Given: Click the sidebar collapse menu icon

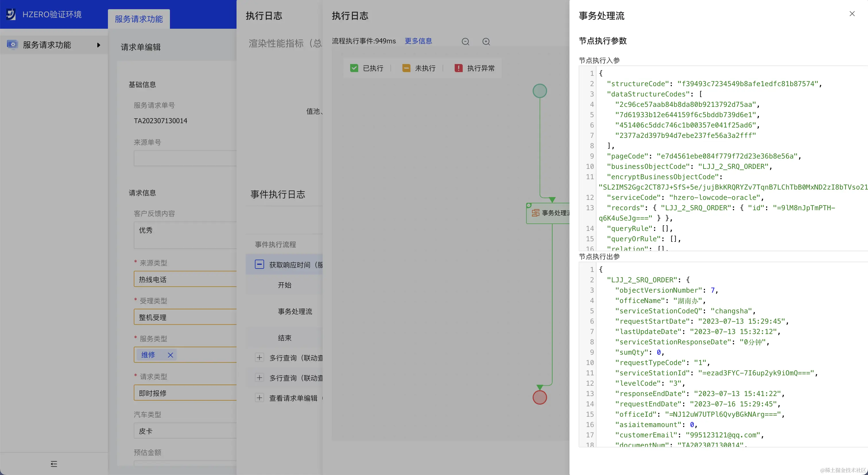Looking at the screenshot, I should pyautogui.click(x=54, y=464).
